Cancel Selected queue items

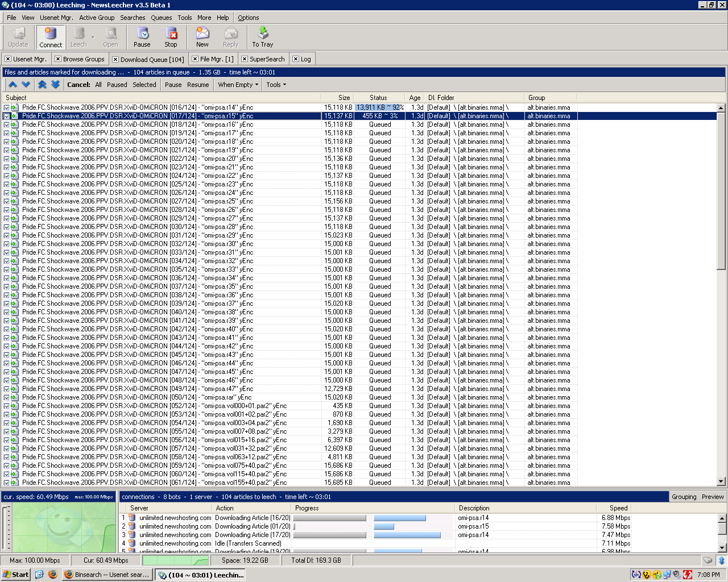click(144, 85)
